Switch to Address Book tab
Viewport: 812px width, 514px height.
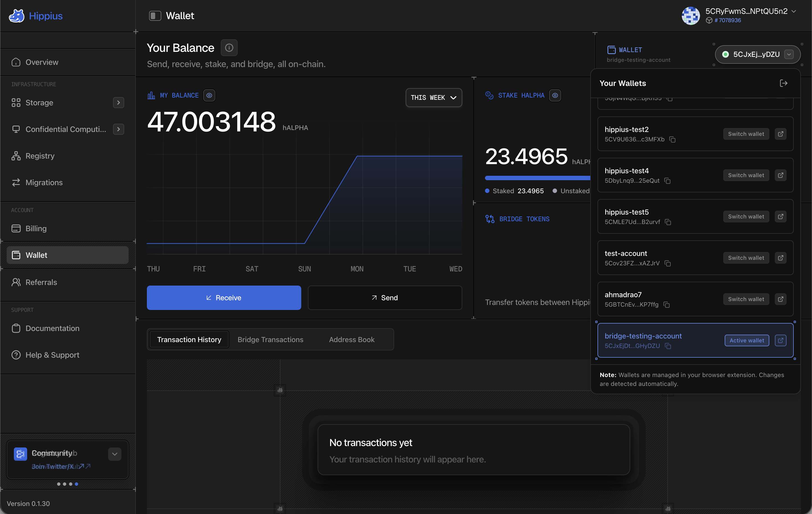click(x=352, y=339)
